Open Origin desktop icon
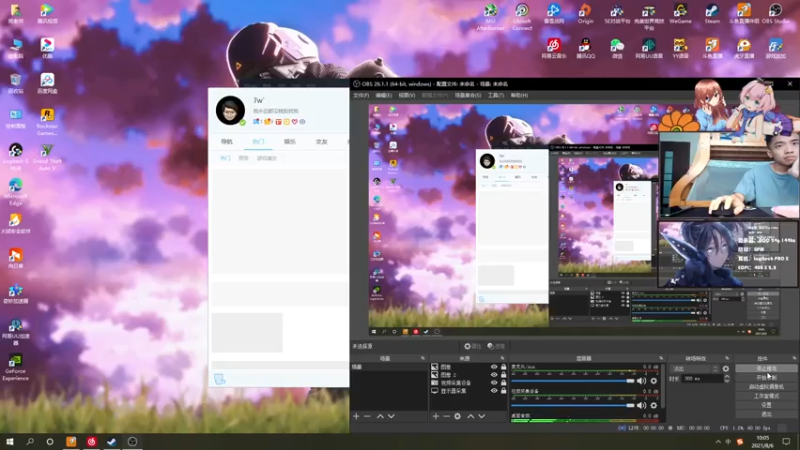 point(585,13)
